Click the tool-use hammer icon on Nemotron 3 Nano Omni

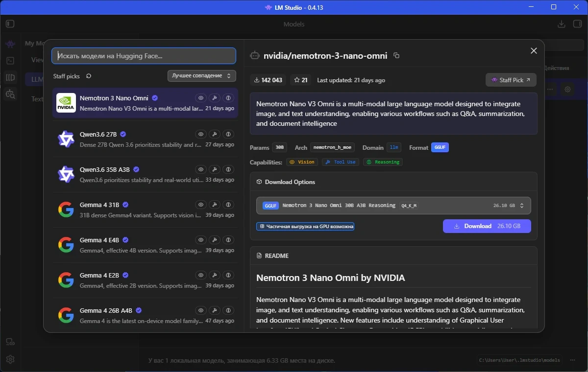[214, 98]
